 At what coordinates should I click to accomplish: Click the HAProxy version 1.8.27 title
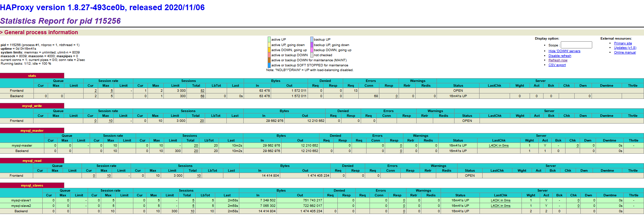tap(102, 7)
